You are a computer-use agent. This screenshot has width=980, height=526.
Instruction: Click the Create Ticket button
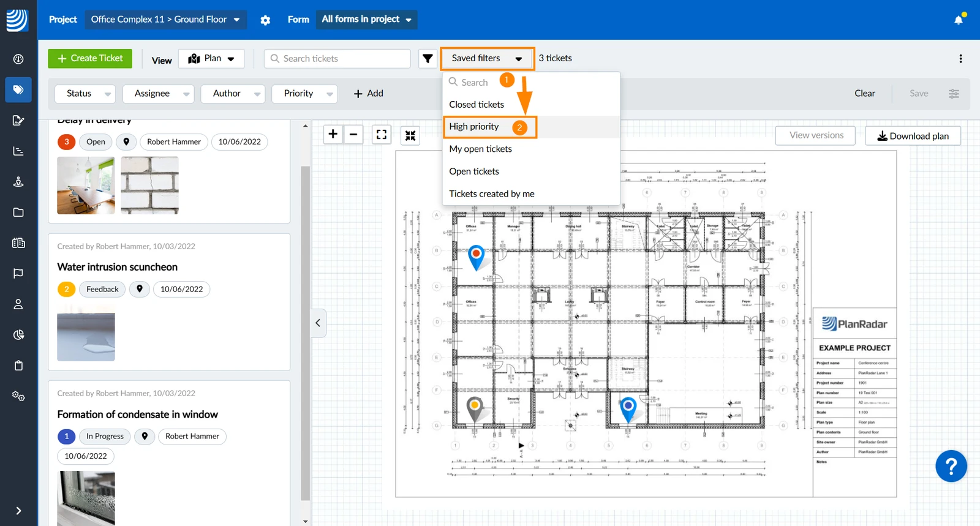[90, 58]
